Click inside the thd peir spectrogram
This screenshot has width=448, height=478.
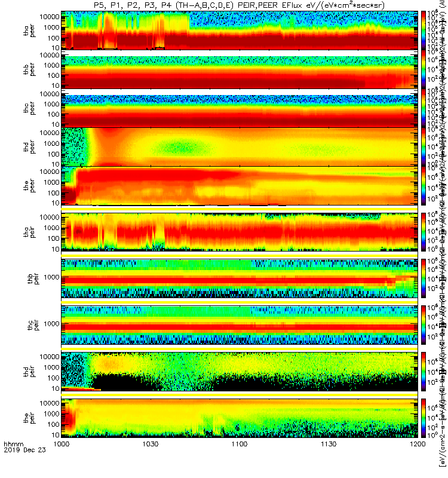click(x=240, y=371)
